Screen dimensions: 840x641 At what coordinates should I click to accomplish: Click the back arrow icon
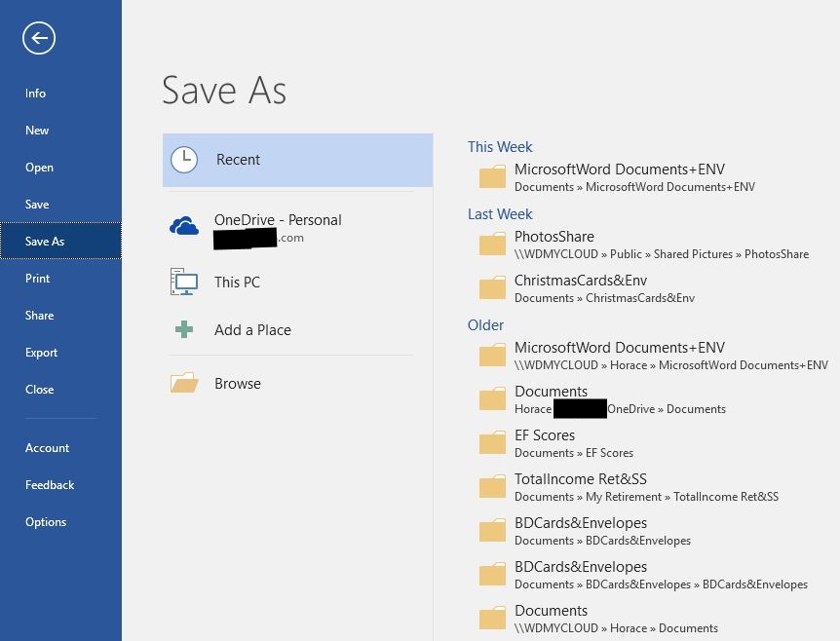pyautogui.click(x=38, y=38)
